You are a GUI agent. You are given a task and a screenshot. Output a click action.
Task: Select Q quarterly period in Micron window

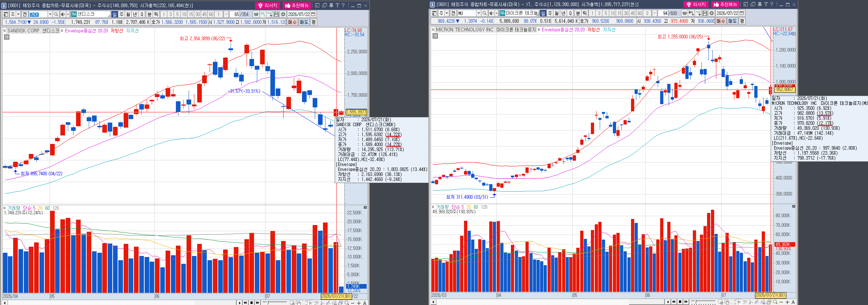(x=570, y=13)
